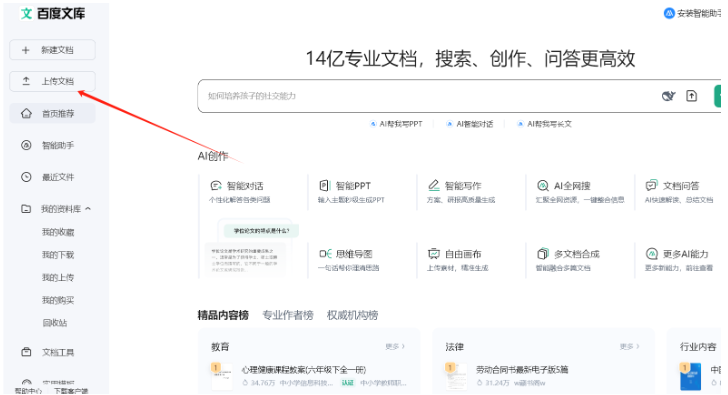Image resolution: width=728 pixels, height=395 pixels.
Task: Click the 多文档合成 label
Action: 577,254
